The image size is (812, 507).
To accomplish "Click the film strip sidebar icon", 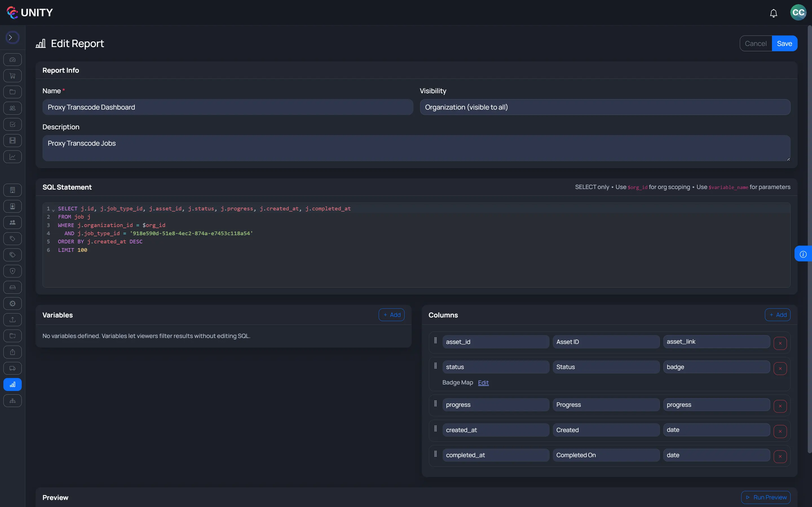I will [12, 141].
